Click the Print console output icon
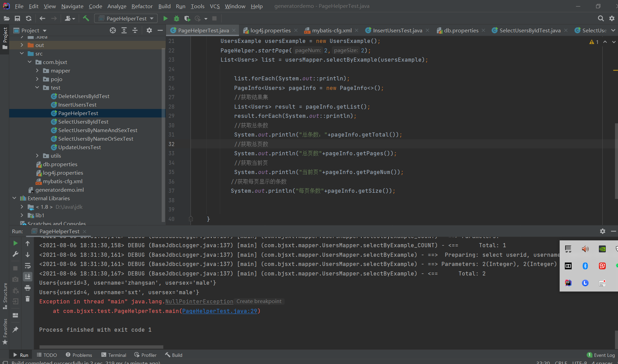This screenshot has height=364, width=618. point(28,288)
